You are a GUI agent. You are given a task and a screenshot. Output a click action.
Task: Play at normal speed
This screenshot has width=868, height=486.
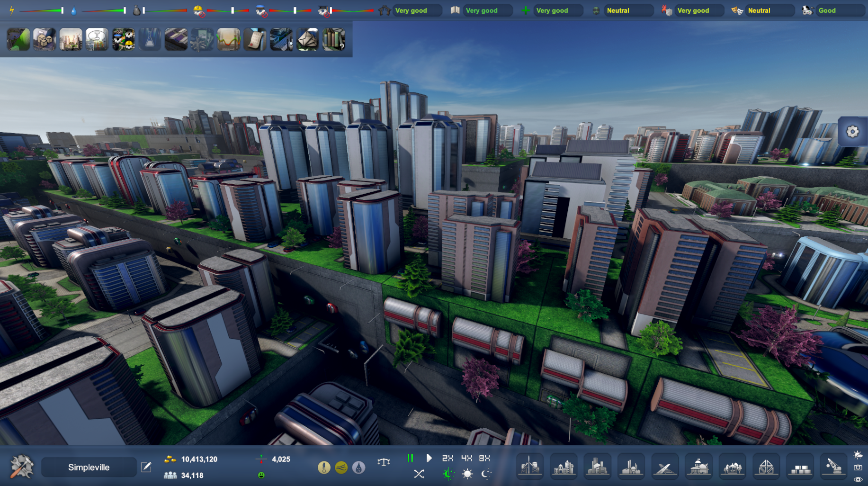coord(429,458)
